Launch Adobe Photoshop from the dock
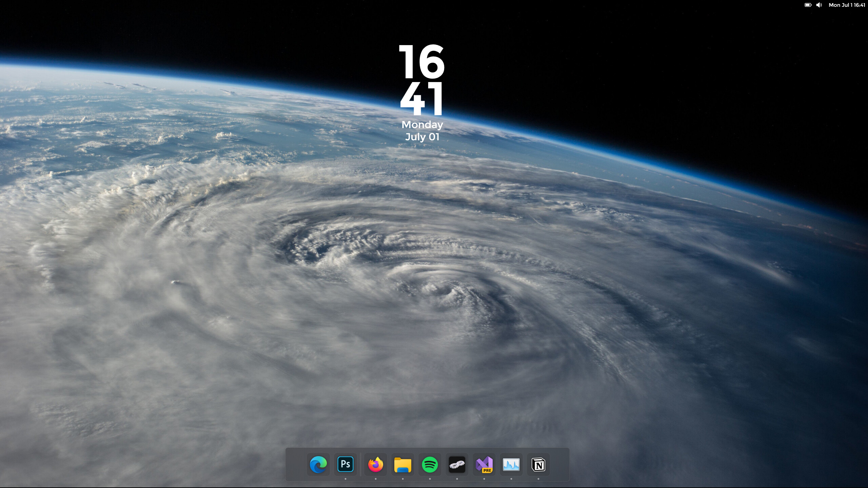The width and height of the screenshot is (868, 488). click(345, 465)
